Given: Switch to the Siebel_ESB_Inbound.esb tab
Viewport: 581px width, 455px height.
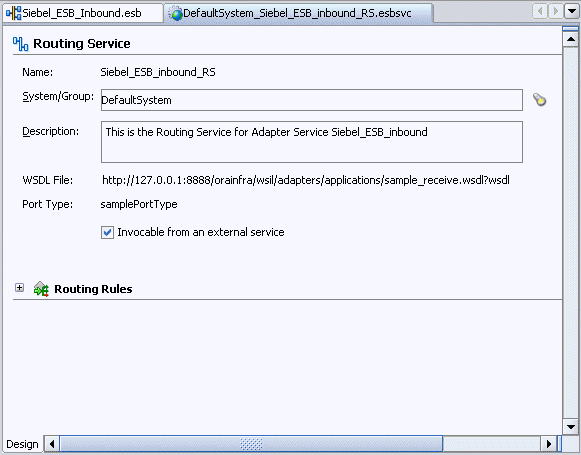Looking at the screenshot, I should (x=82, y=13).
